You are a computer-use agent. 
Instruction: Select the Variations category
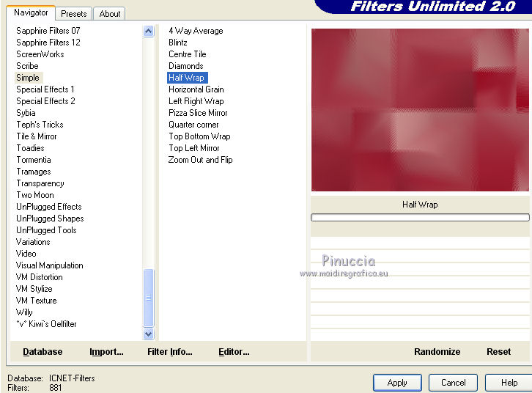[33, 242]
